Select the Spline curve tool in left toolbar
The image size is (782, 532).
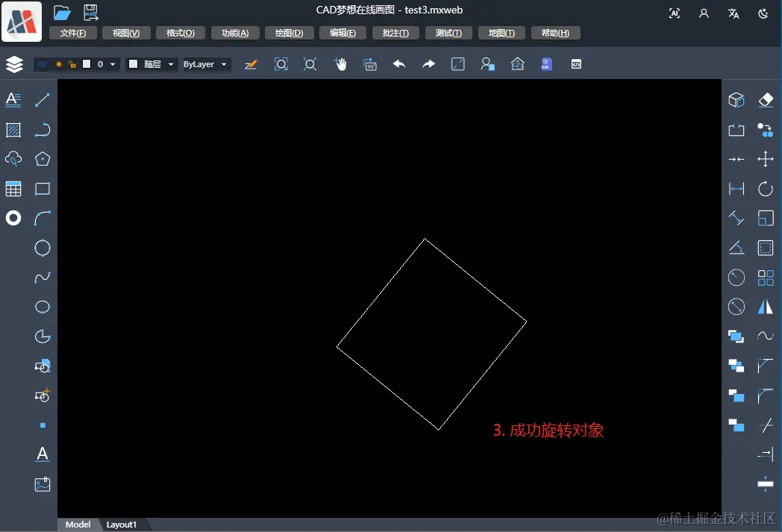point(43,278)
